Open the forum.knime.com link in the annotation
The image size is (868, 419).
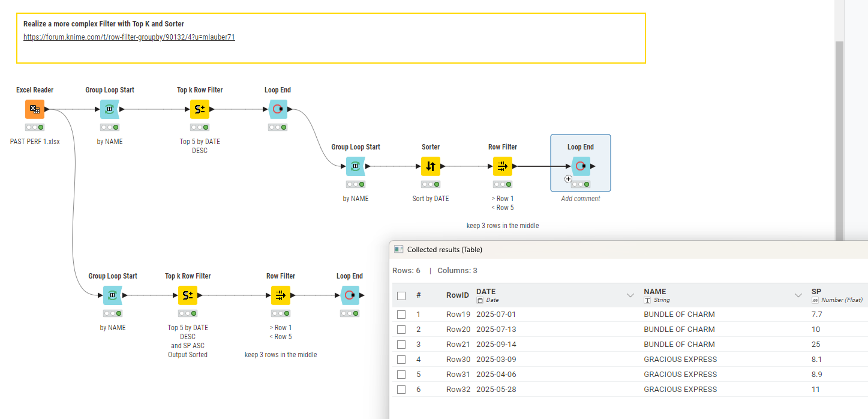tap(129, 37)
